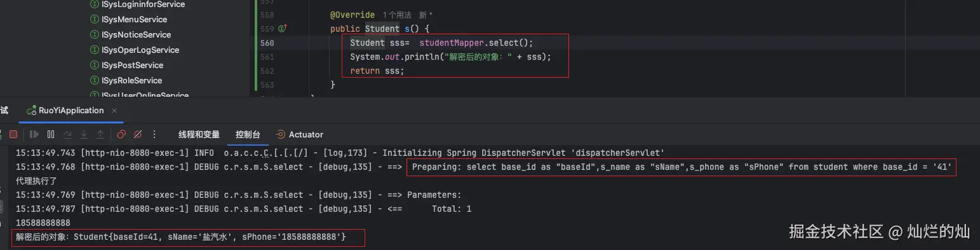
Task: Click the ISysMenuService interface icon
Action: (95, 20)
